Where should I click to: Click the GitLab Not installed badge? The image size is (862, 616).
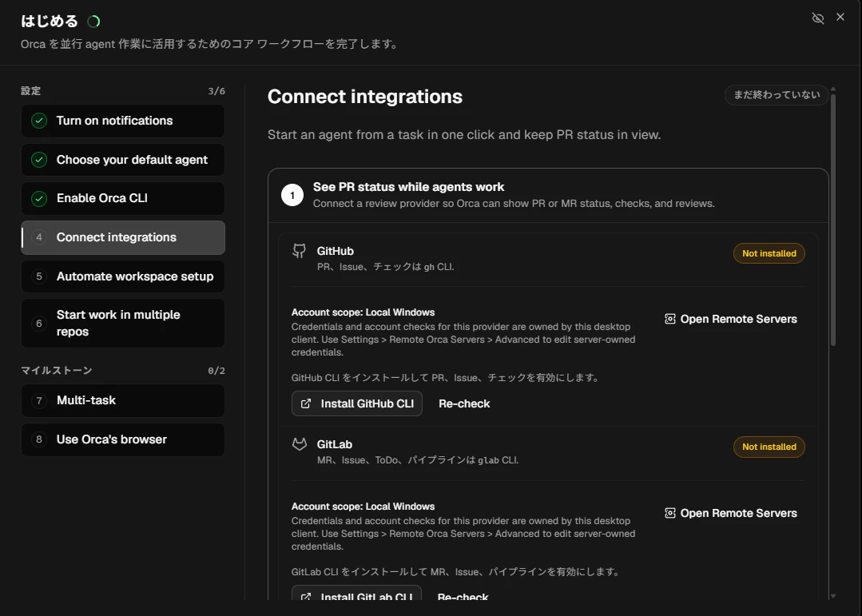(769, 447)
